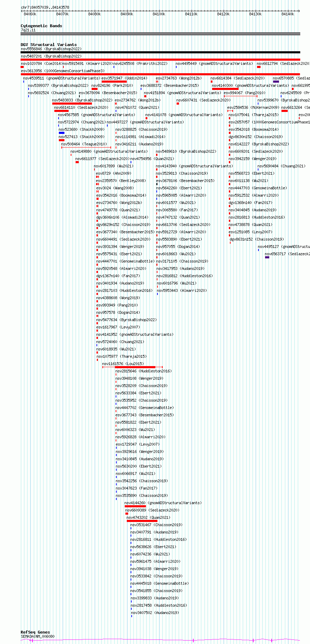Click the 84100k ruler label

(x=159, y=14)
